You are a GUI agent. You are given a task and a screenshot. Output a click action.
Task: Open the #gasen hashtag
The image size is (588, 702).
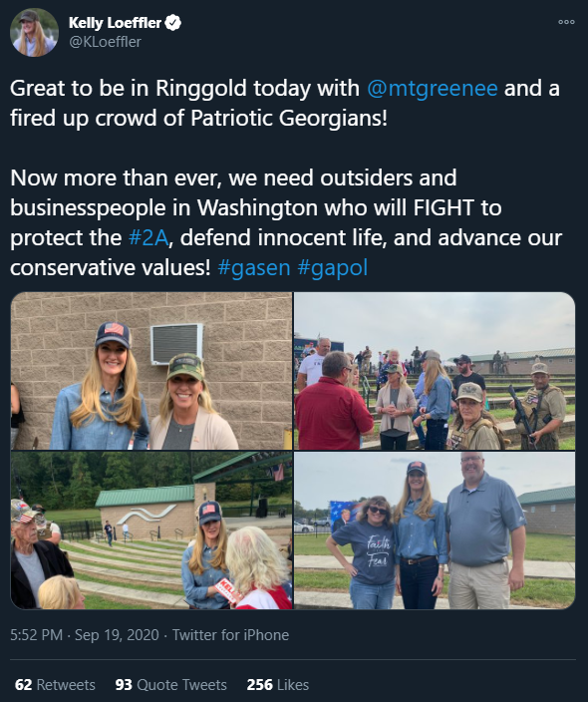point(254,267)
